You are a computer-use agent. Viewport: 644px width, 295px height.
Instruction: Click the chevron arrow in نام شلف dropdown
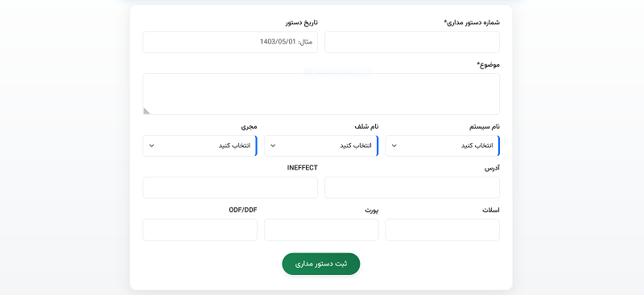point(273,145)
